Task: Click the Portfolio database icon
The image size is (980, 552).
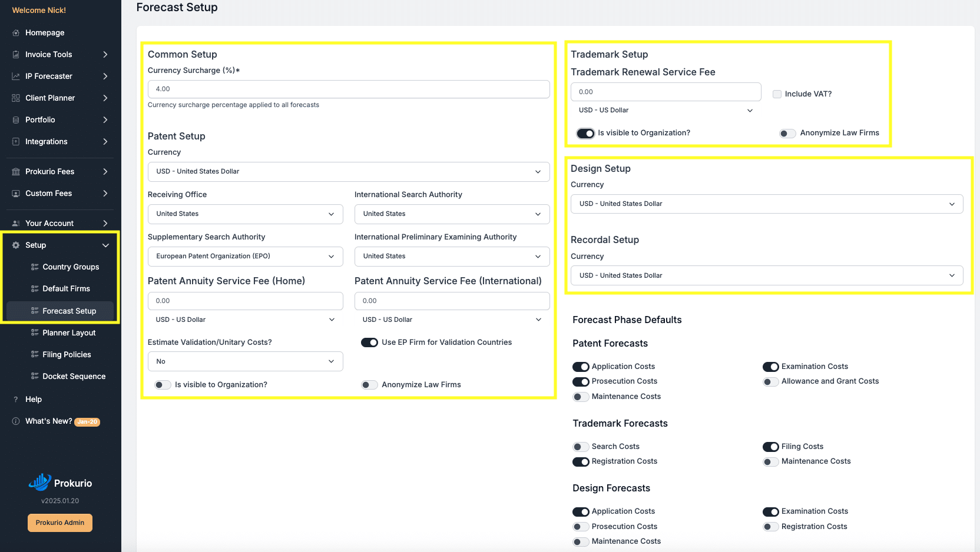Action: [x=16, y=120]
